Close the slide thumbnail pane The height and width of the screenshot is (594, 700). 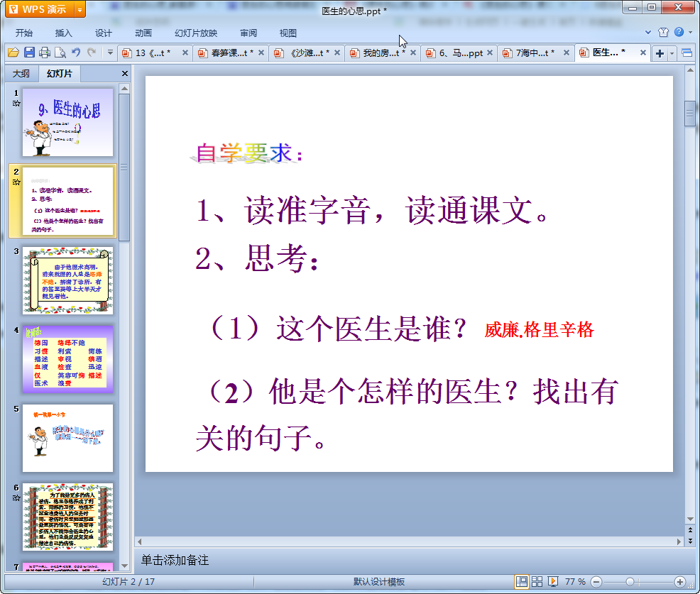point(125,74)
